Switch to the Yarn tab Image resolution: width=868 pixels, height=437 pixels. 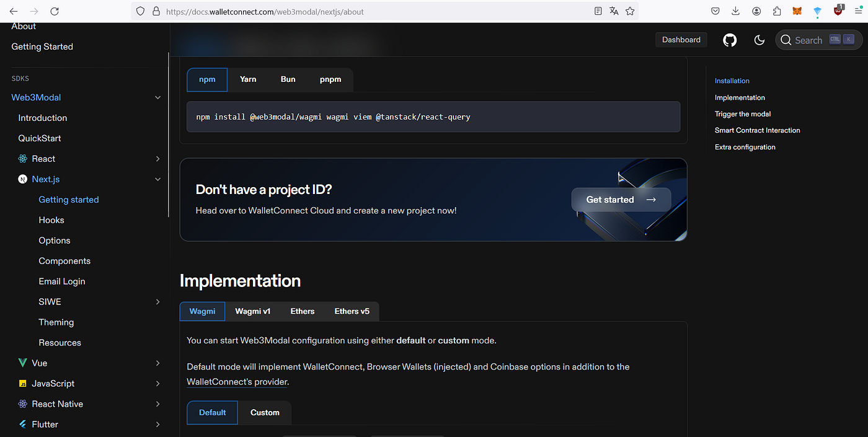pyautogui.click(x=248, y=79)
